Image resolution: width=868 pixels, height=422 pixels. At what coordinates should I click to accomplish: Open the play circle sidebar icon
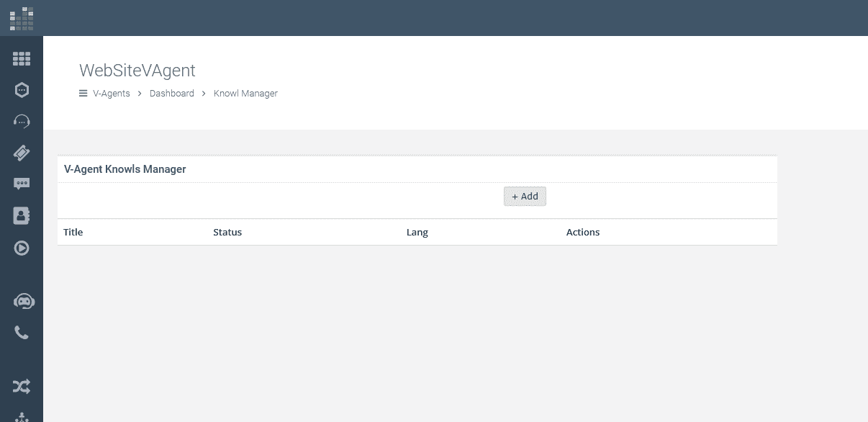tap(22, 248)
